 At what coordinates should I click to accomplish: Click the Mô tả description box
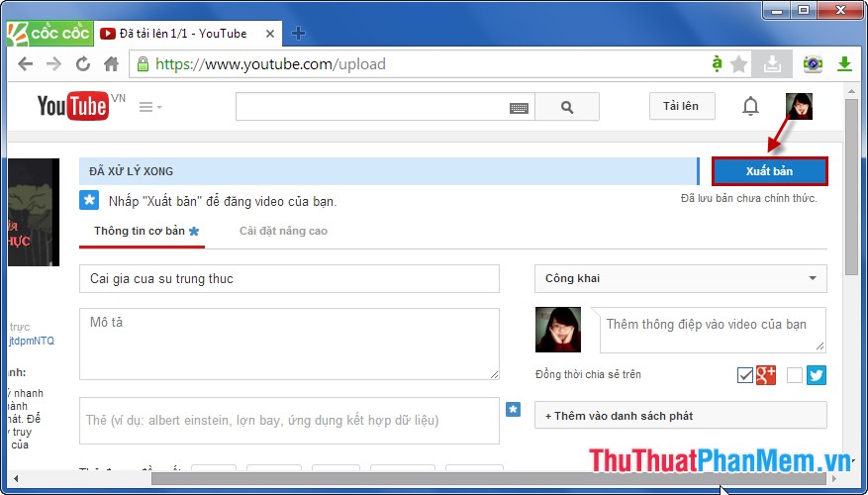289,344
